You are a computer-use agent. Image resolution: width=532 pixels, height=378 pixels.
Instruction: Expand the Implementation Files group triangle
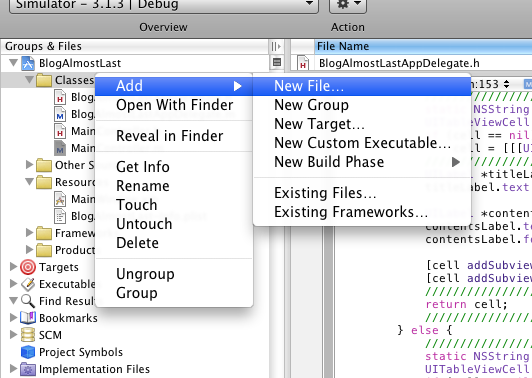(14, 368)
